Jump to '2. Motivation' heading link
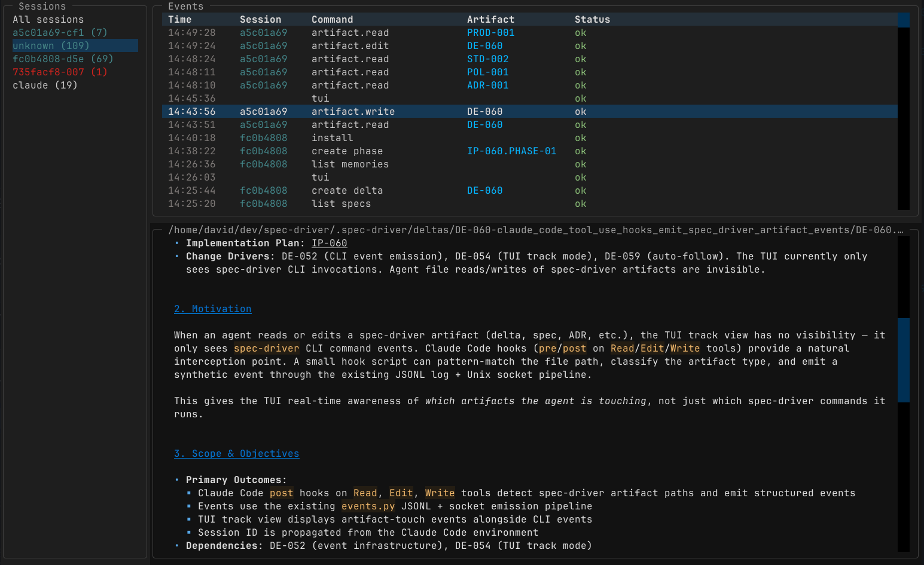The height and width of the screenshot is (565, 924). pos(212,309)
